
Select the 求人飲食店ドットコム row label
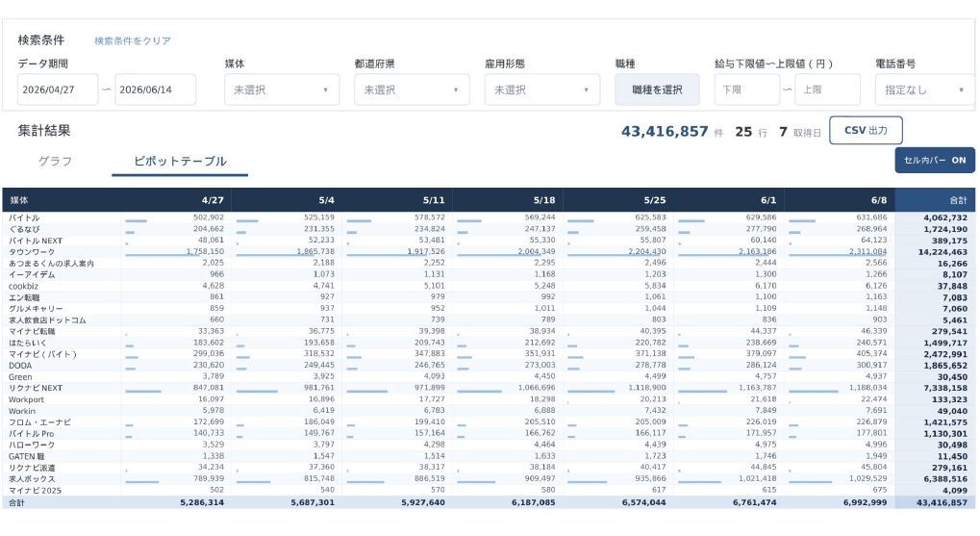(x=47, y=319)
